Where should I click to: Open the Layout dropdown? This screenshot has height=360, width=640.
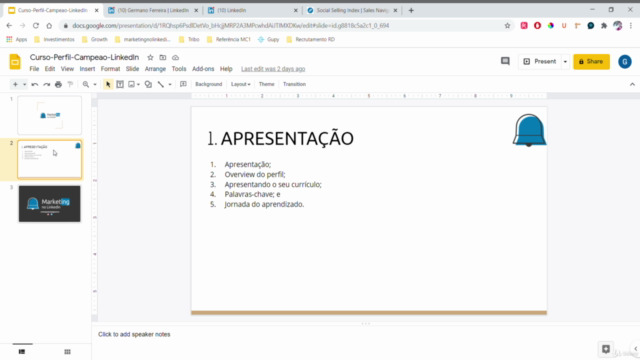(240, 84)
